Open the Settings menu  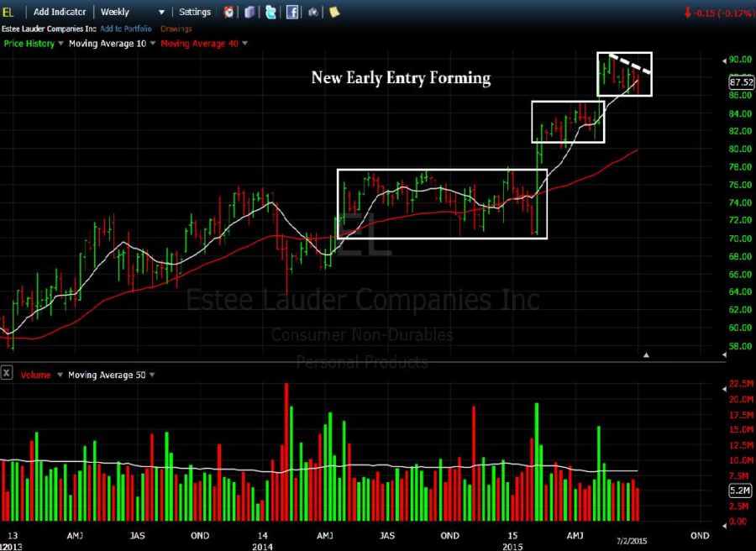[195, 12]
